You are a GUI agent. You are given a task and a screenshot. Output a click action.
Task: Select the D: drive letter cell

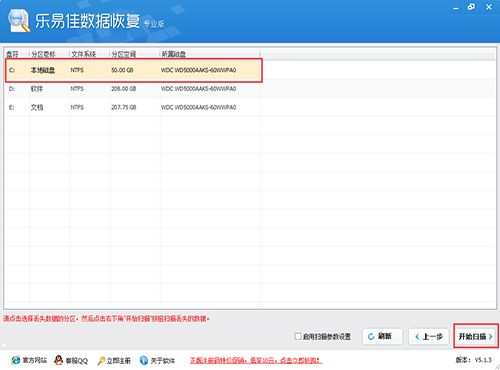[12, 89]
